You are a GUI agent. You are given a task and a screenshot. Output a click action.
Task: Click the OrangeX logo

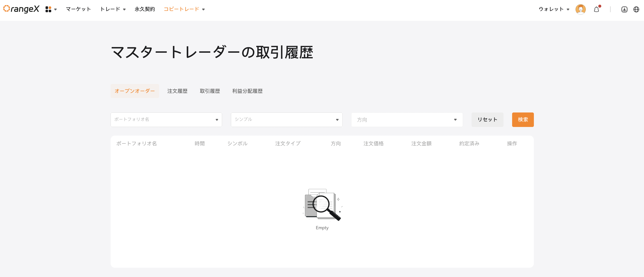pos(21,9)
